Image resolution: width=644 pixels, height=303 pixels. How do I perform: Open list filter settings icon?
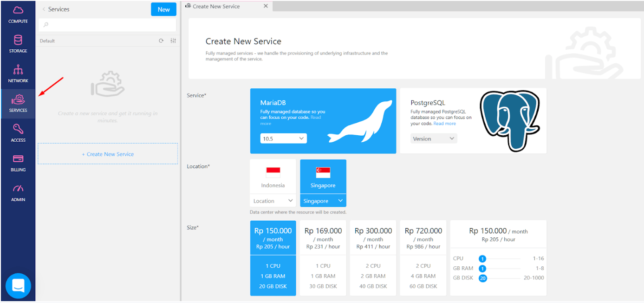[x=173, y=41]
